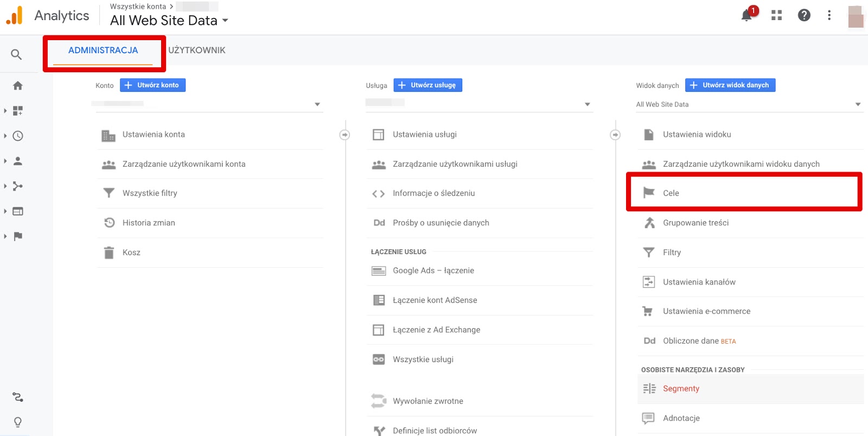Viewport: 868px width, 436px height.
Task: Expand the Realtime sidebar section arrow
Action: point(5,136)
